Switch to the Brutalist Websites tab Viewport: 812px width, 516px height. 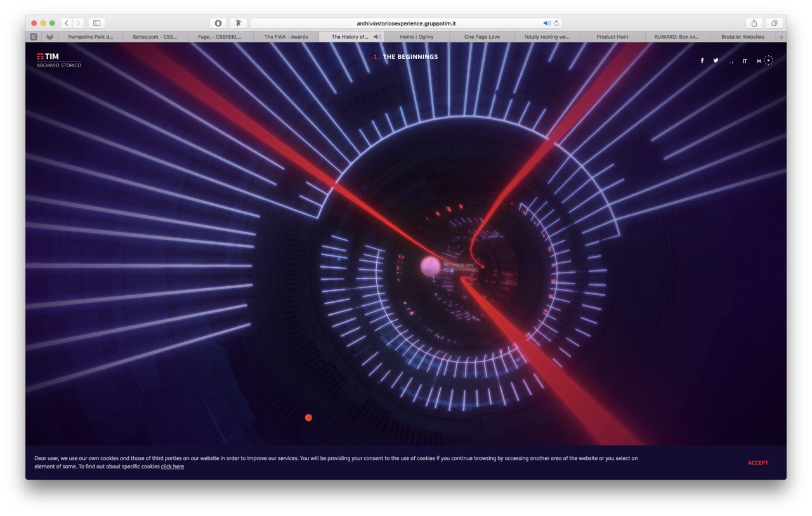point(743,37)
